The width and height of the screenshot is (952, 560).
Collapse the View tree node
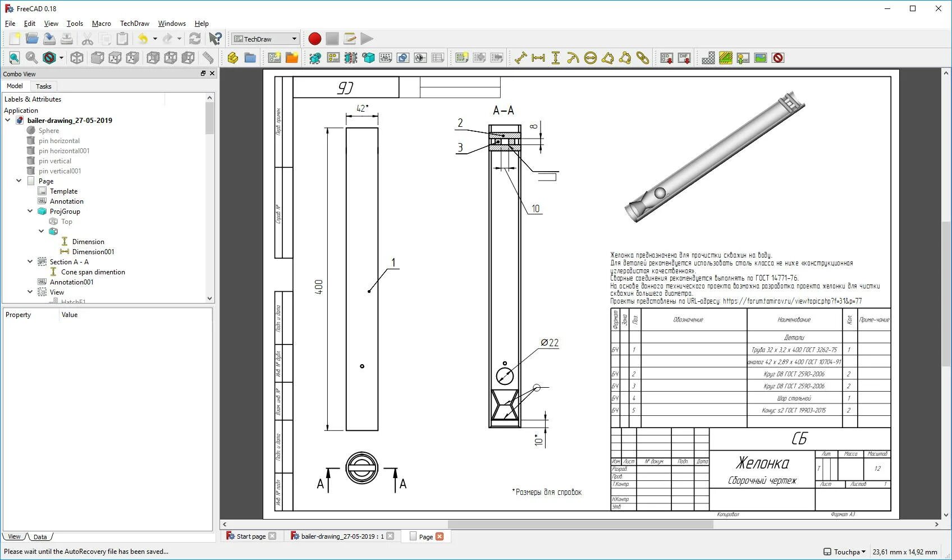coord(30,292)
